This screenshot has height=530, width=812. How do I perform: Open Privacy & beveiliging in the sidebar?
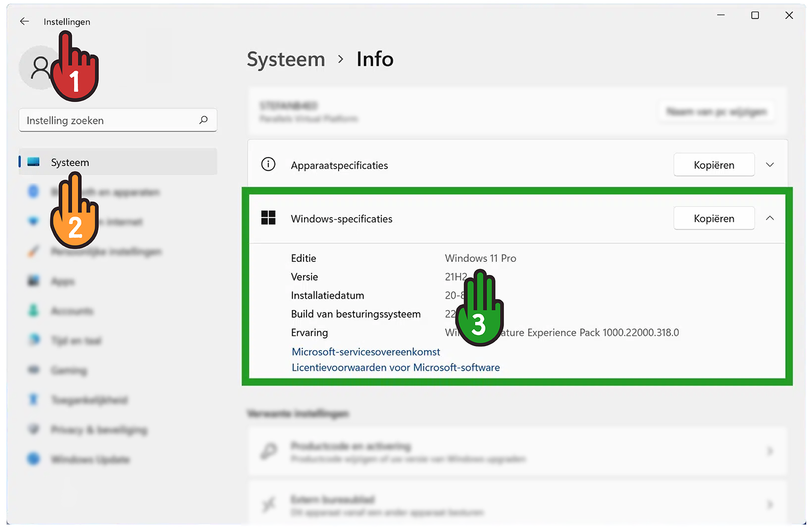[x=99, y=429]
